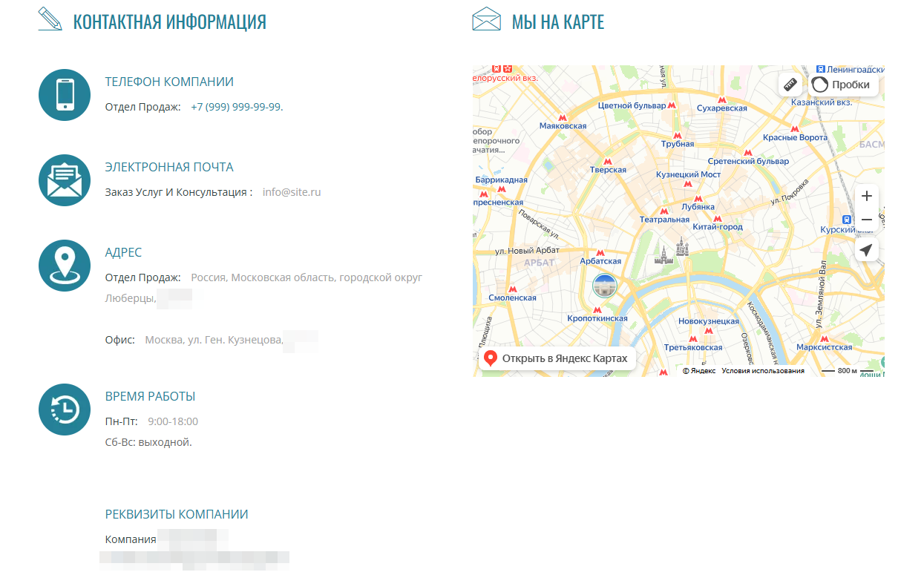Click the geolocation arrow on the map
Screen dimensions: 924x572
[866, 250]
